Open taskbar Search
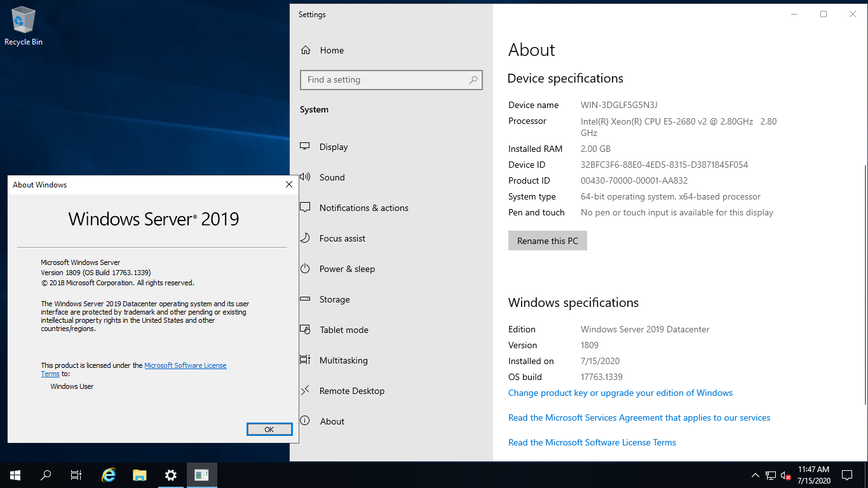Viewport: 868px width, 488px height. tap(46, 475)
